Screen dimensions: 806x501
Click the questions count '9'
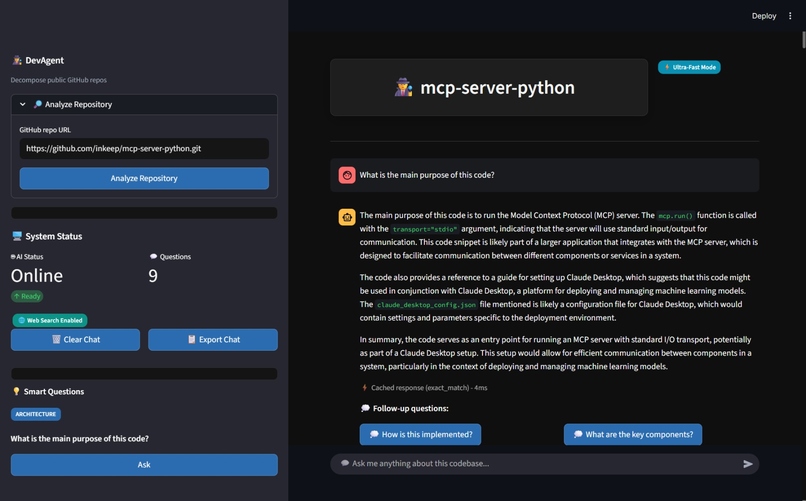153,276
